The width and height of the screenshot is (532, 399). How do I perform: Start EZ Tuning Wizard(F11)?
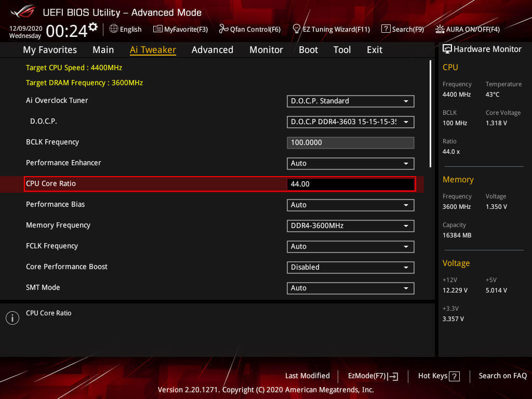click(x=331, y=29)
